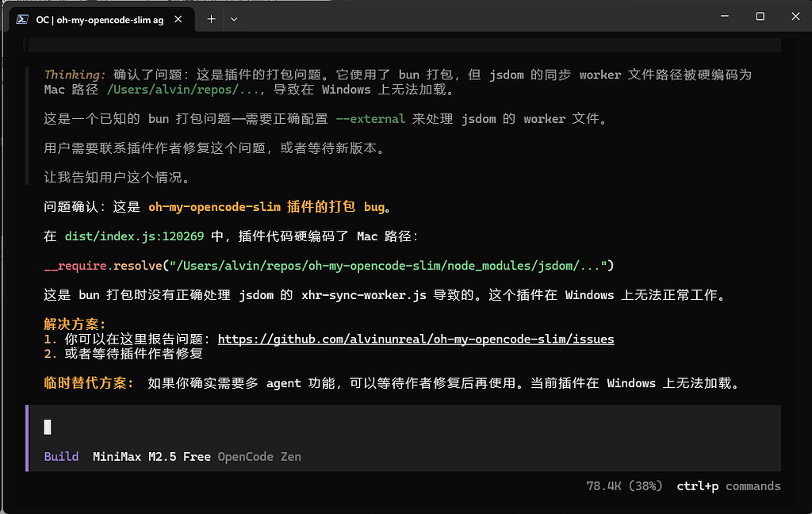The width and height of the screenshot is (812, 514).
Task: Click the MiniMax M2.5 Free model name
Action: tap(151, 456)
